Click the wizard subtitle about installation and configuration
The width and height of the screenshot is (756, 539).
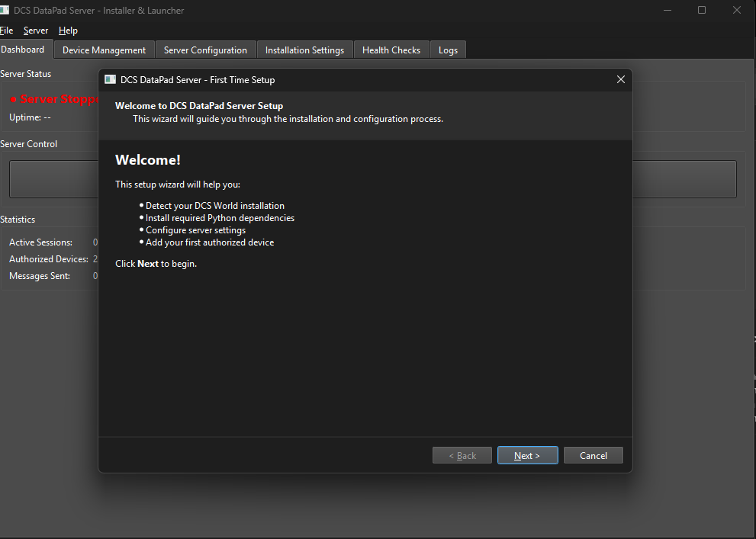[288, 119]
